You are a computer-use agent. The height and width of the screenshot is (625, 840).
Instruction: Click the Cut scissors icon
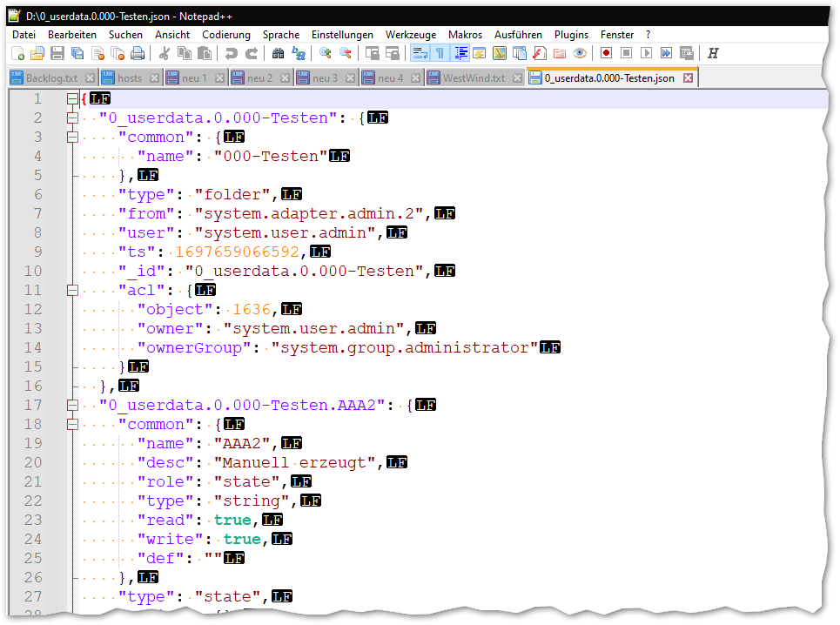point(165,54)
